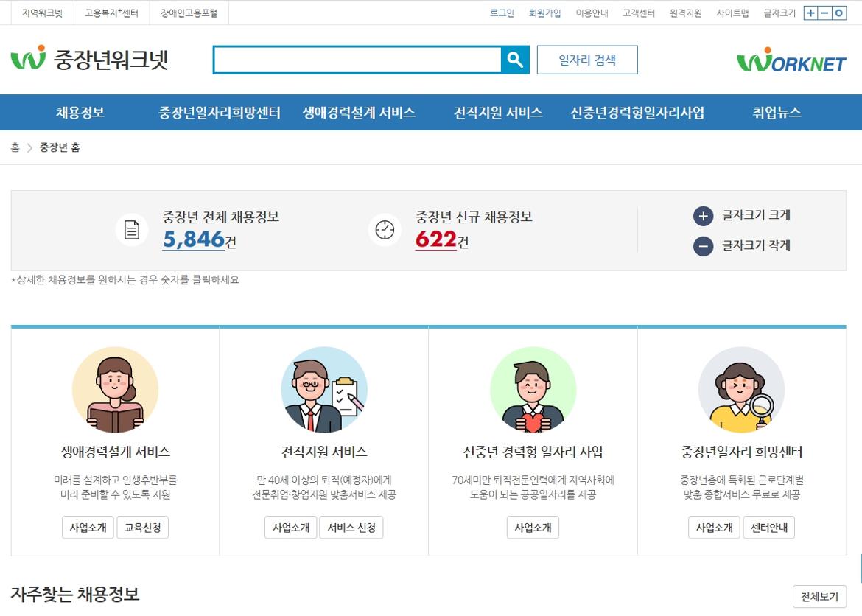Open the 취업뉴스 navigation menu
This screenshot has width=862, height=616.
tap(777, 112)
